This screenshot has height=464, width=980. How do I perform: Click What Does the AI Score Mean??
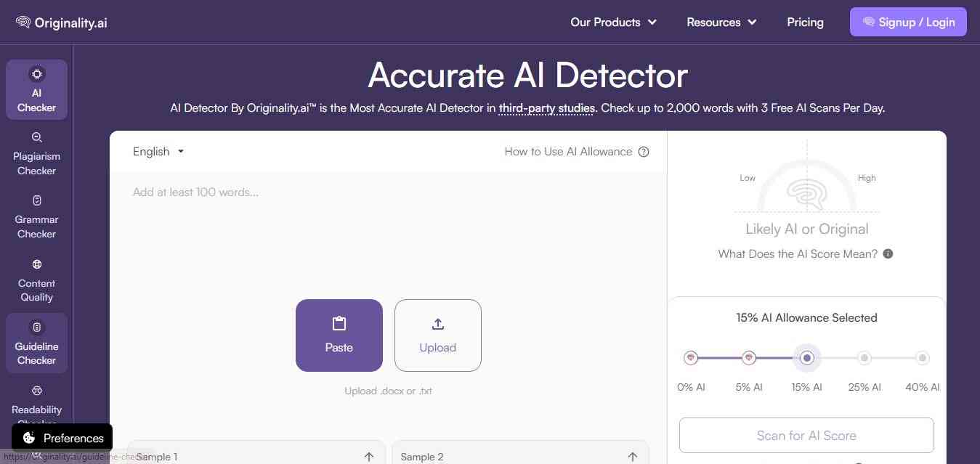[798, 254]
